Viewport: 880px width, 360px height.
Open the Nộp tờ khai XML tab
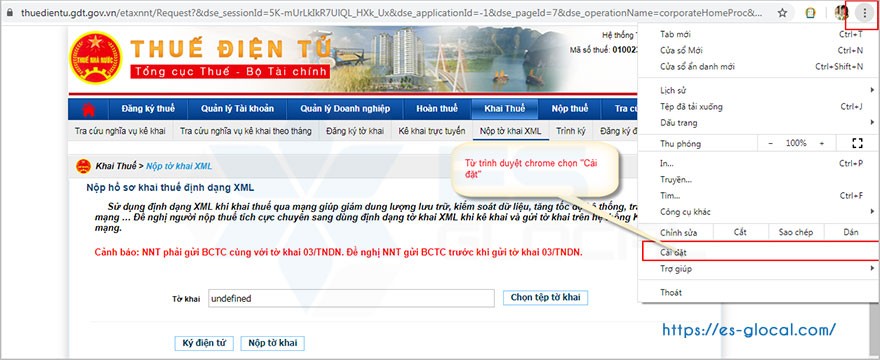click(511, 131)
